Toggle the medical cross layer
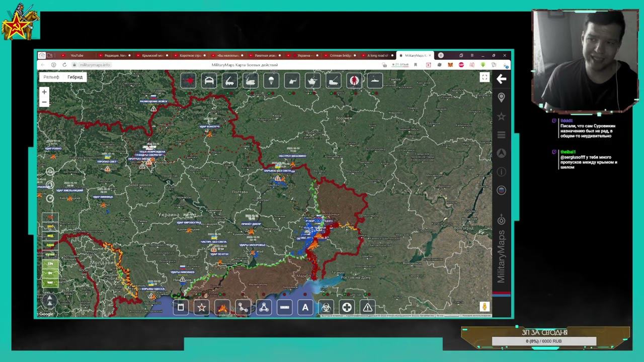 click(347, 307)
